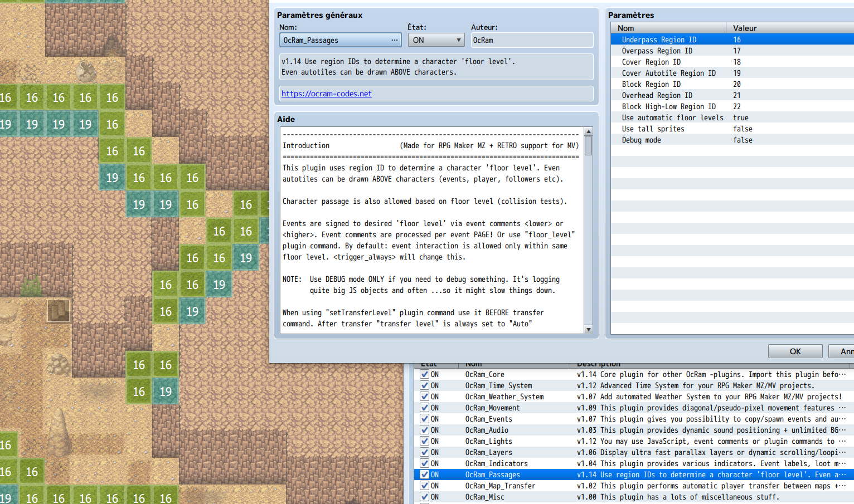Click the OcRam_Layers description about parallax layers
854x504 pixels.
pos(711,452)
